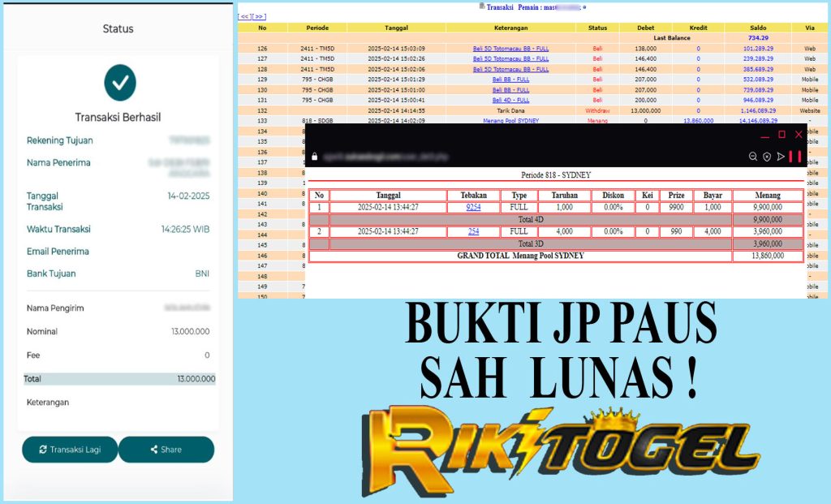831x504 pixels.
Task: Open bet number 9254 link in popup
Action: tap(473, 207)
